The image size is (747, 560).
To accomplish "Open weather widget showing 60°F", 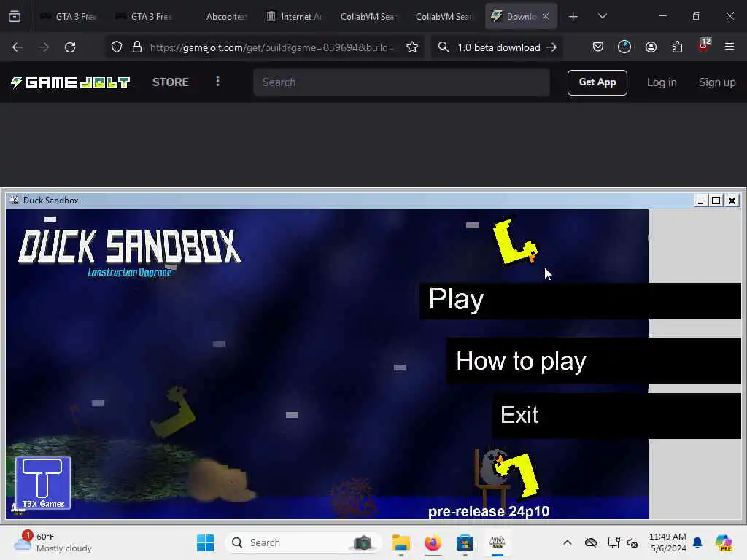I will point(53,542).
